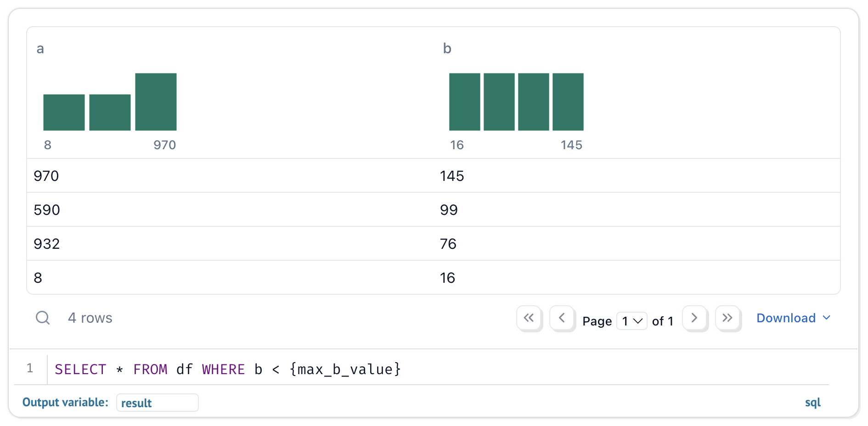The width and height of the screenshot is (868, 426).
Task: Click the 4 rows count label
Action: (90, 318)
